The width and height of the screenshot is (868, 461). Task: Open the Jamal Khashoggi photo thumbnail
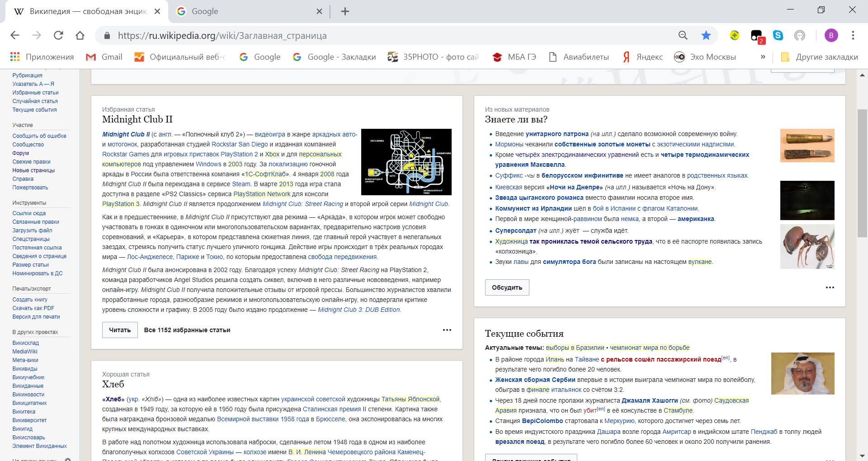click(803, 373)
